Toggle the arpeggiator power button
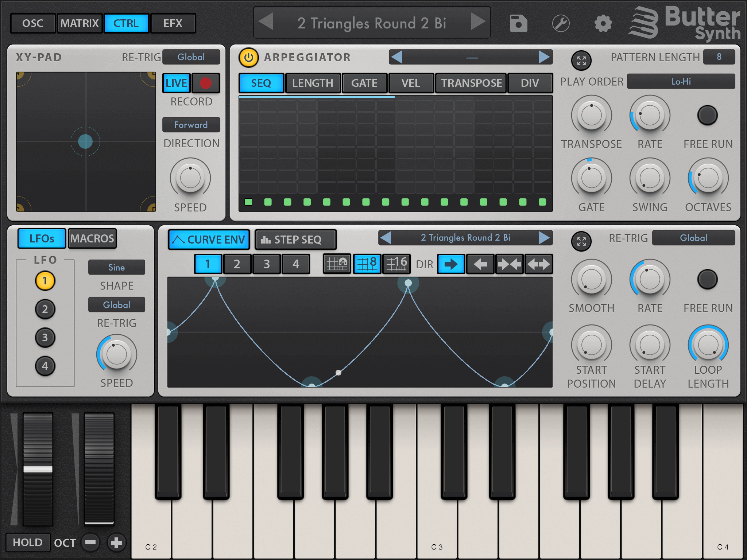 point(249,58)
